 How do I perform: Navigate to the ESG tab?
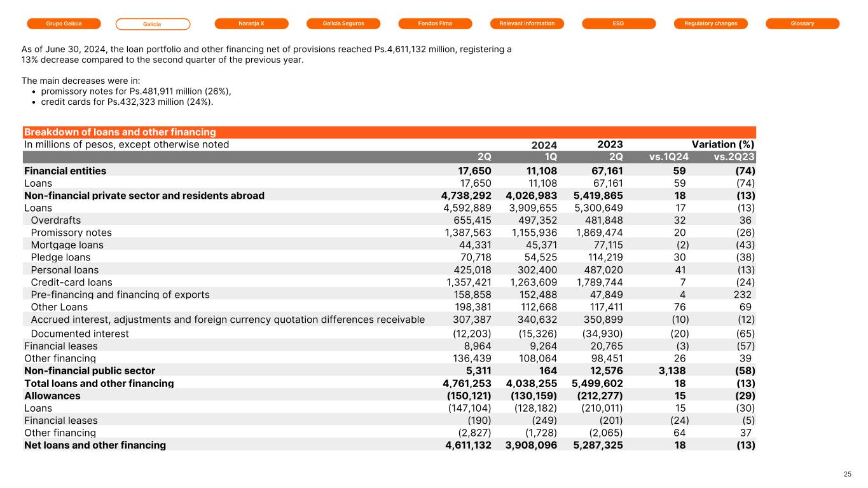coord(619,24)
